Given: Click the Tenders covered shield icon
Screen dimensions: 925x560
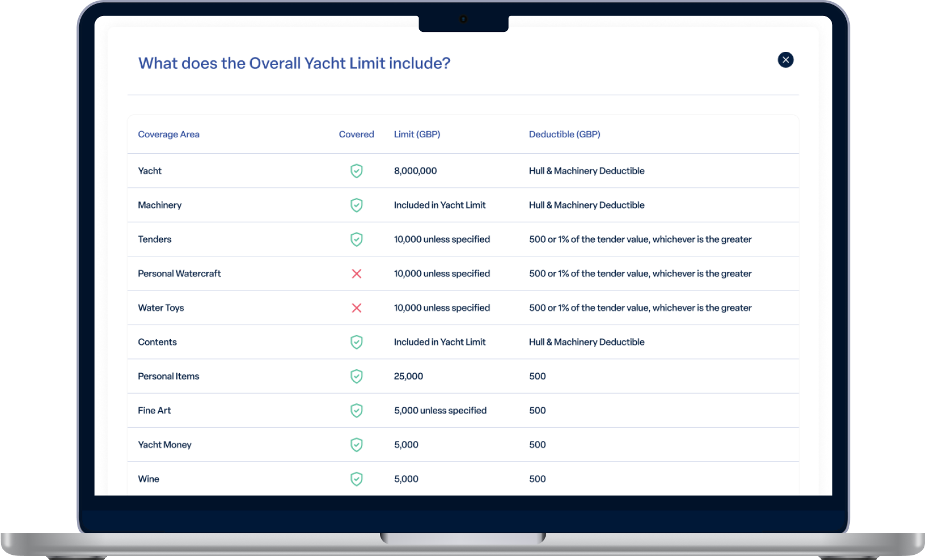Looking at the screenshot, I should click(x=357, y=239).
